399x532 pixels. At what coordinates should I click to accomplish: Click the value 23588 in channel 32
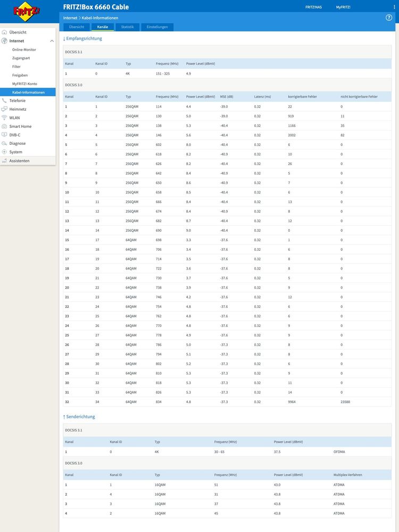(x=345, y=402)
